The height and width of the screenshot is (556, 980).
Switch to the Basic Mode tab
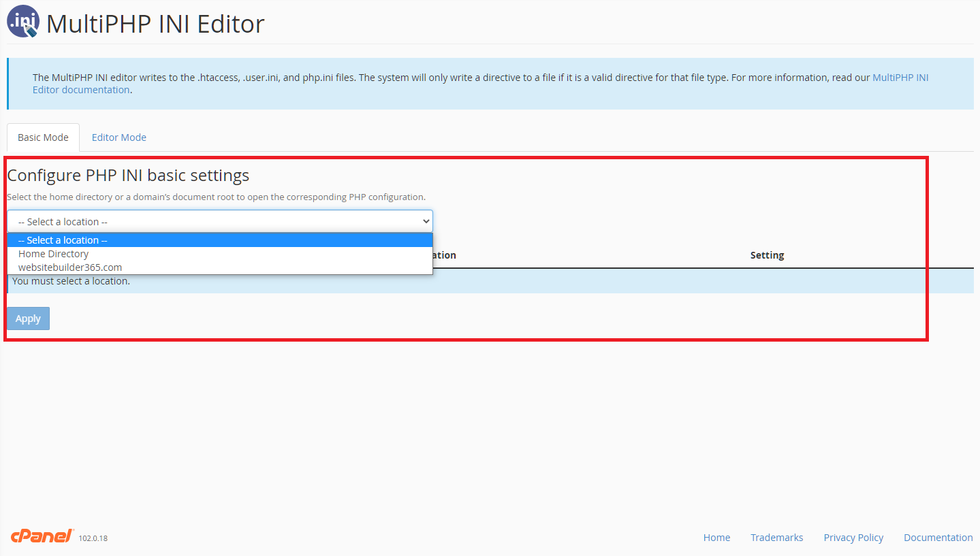[x=43, y=137]
